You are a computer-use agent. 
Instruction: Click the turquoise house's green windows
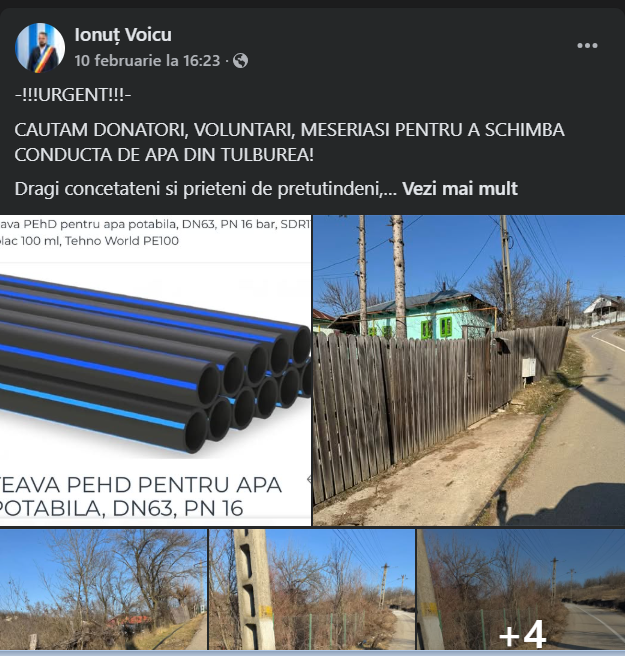click(x=437, y=328)
